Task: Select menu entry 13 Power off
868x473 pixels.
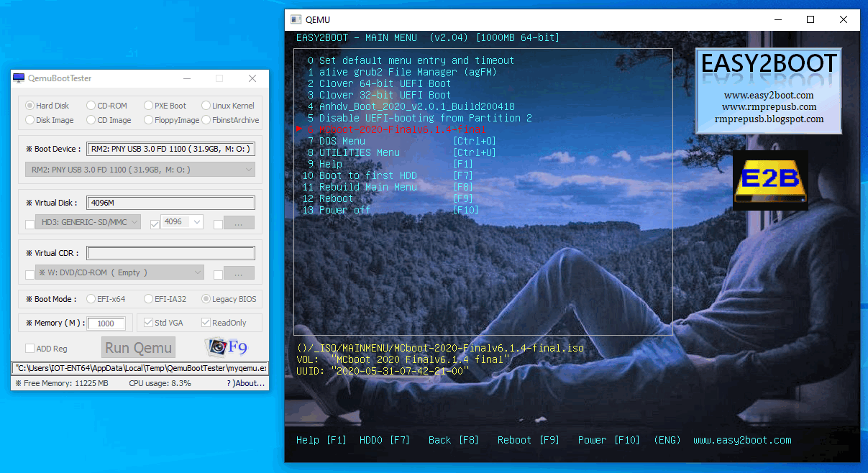Action: (x=390, y=210)
